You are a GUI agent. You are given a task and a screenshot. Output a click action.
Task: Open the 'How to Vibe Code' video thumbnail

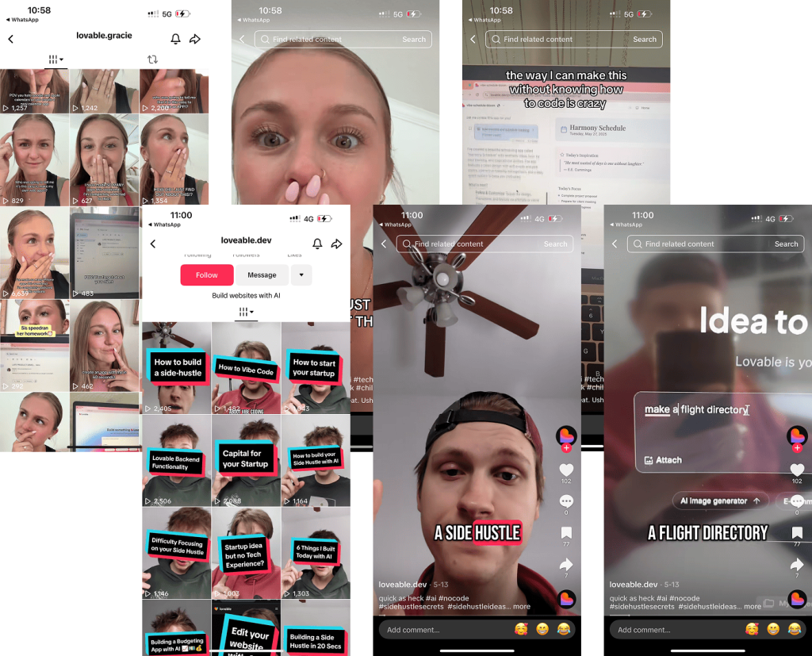[246, 368]
